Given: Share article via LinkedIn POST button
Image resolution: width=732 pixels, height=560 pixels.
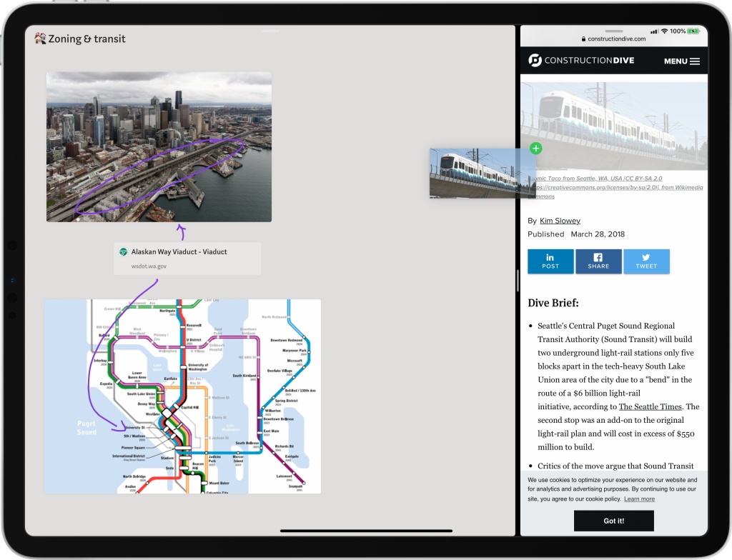Looking at the screenshot, I should 550,261.
